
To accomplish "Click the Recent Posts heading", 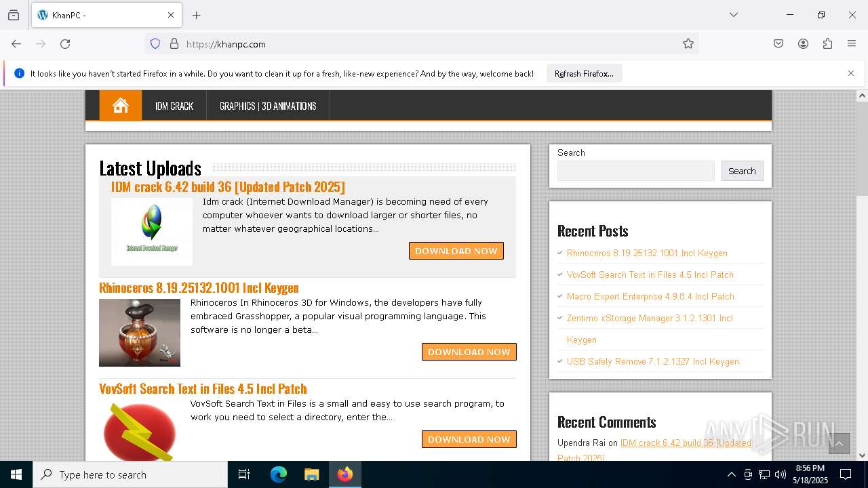I will (593, 231).
